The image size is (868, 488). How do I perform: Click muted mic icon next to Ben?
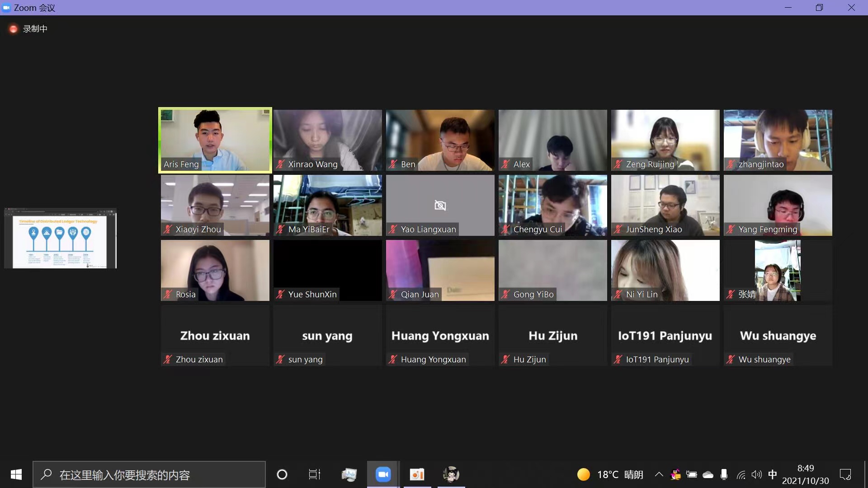tap(393, 164)
